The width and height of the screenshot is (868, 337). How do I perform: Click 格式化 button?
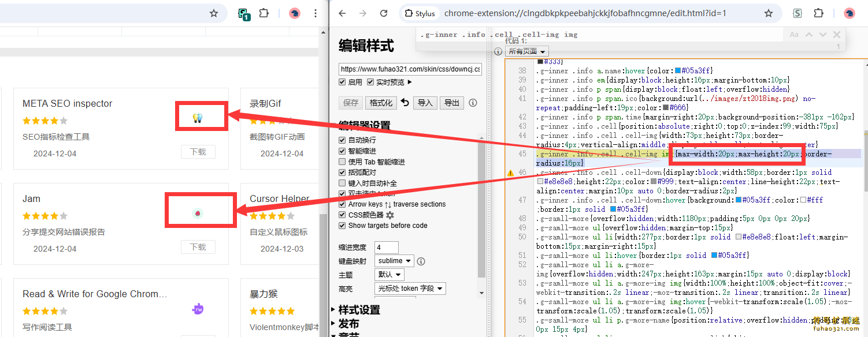click(381, 103)
